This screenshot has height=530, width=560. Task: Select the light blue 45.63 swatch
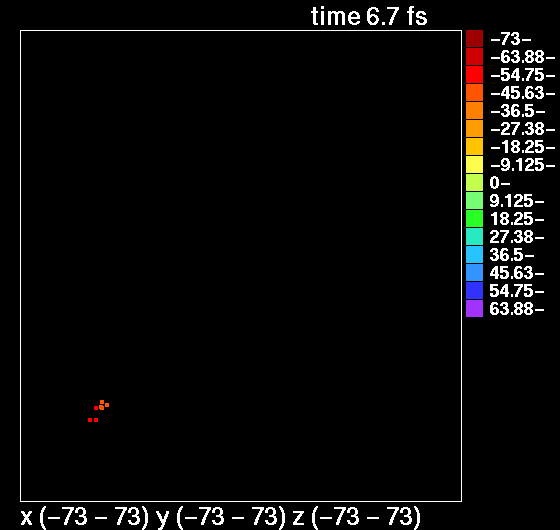pos(474,272)
